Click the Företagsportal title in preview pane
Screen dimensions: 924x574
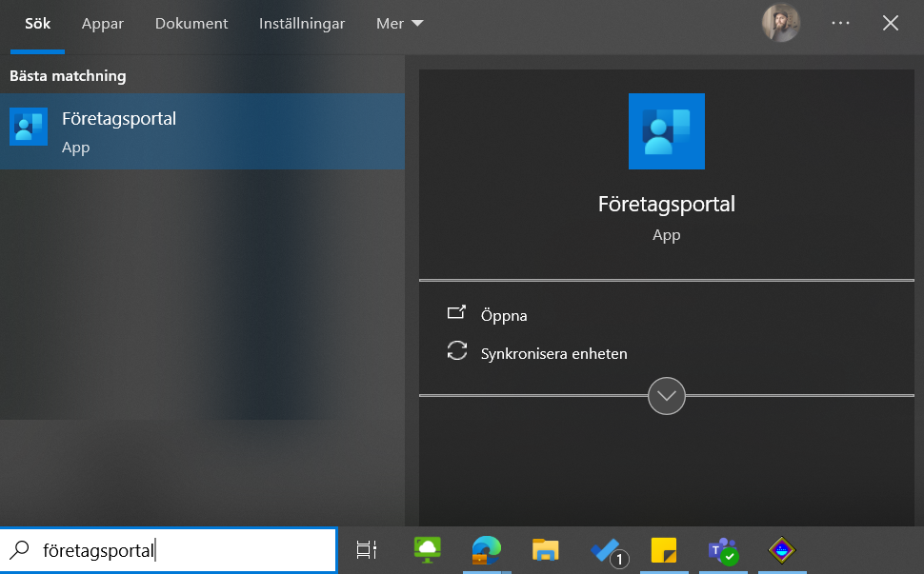coord(667,205)
